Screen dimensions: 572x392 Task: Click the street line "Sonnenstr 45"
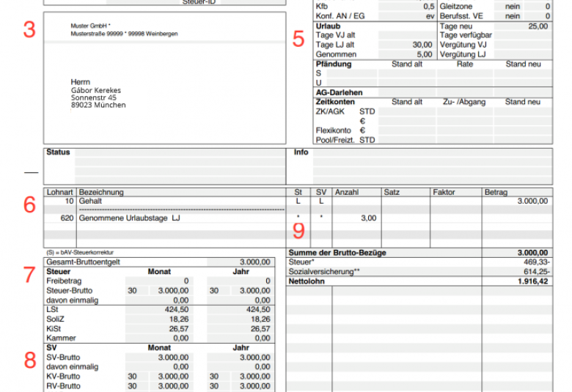click(94, 97)
